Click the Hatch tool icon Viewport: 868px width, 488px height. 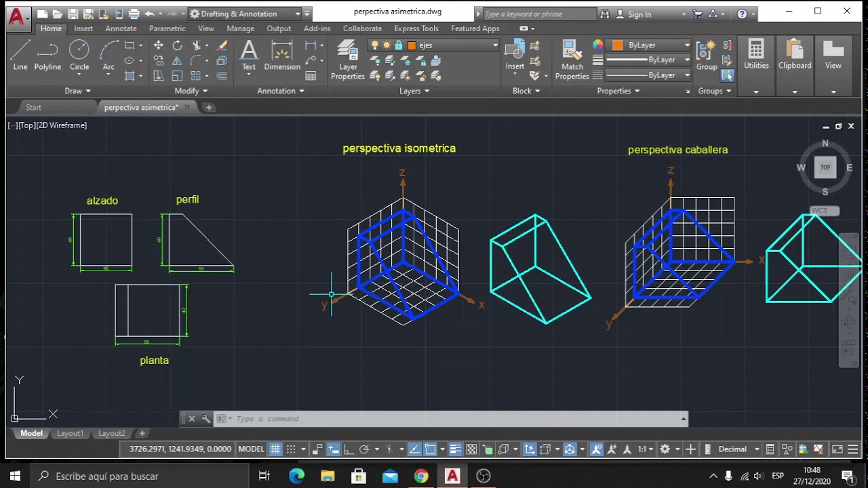point(129,76)
